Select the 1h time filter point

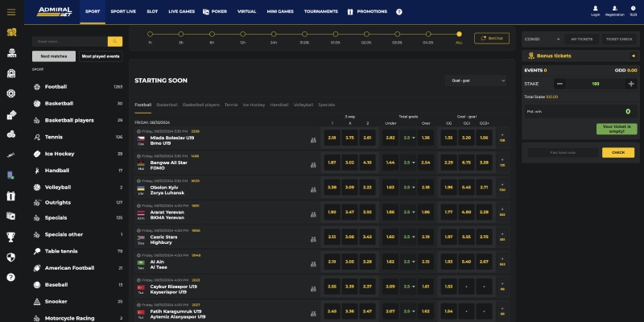[150, 34]
